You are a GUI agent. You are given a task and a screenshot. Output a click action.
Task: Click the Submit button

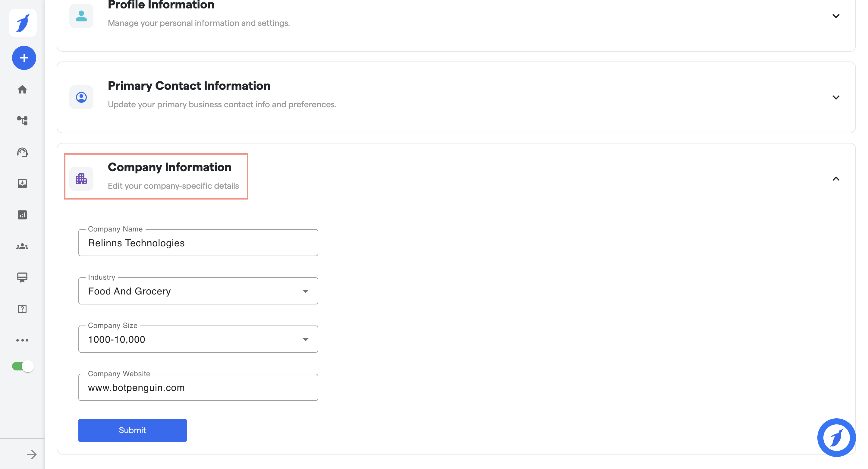(x=132, y=430)
